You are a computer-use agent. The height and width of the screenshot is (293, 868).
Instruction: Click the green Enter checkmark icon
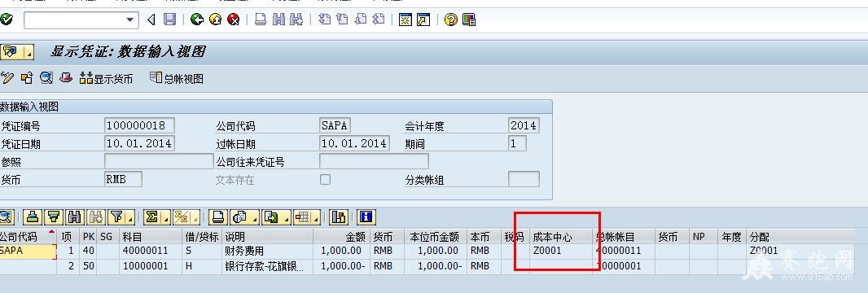click(7, 20)
